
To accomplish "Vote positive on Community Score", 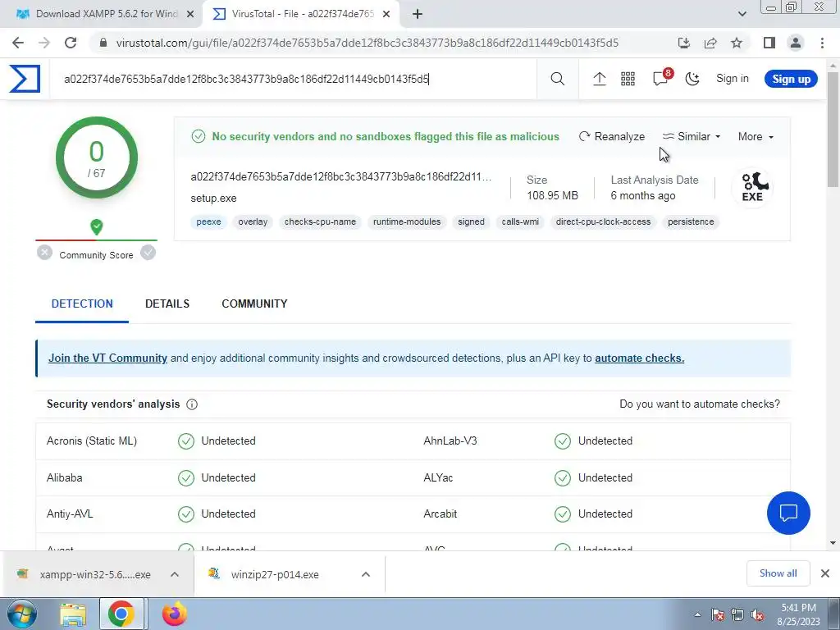I will (x=148, y=253).
